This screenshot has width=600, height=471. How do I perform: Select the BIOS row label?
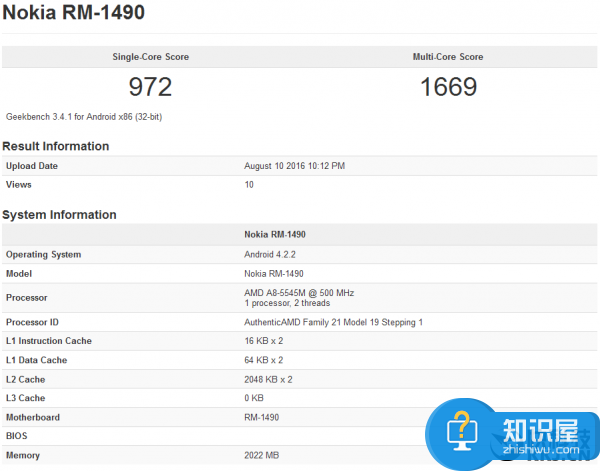click(x=16, y=436)
